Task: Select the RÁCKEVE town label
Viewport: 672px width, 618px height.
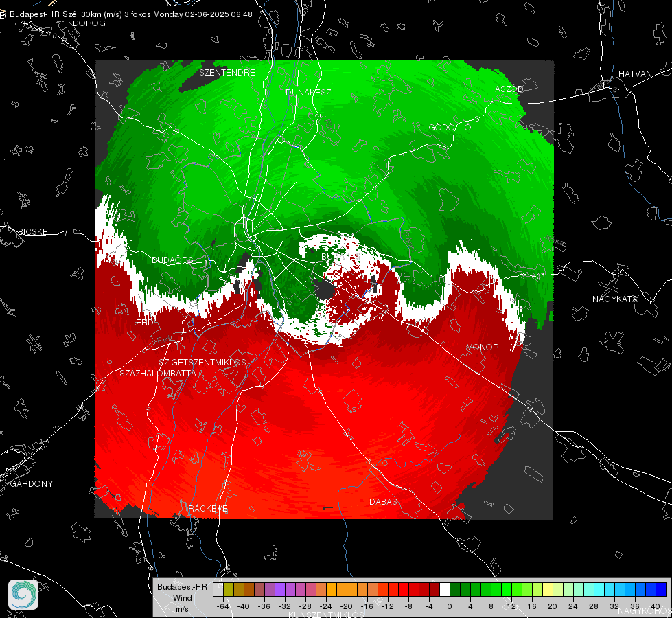Action: (x=208, y=508)
